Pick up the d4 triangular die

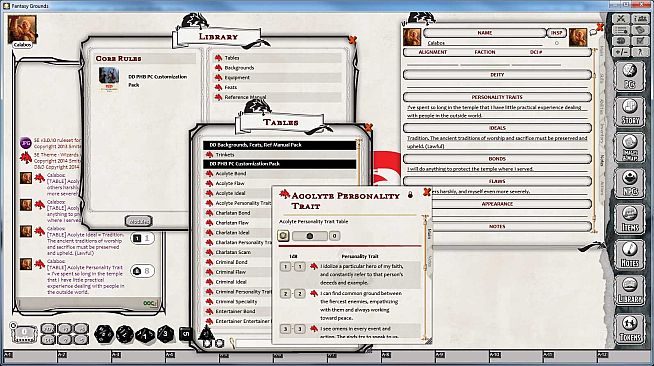[x=206, y=333]
